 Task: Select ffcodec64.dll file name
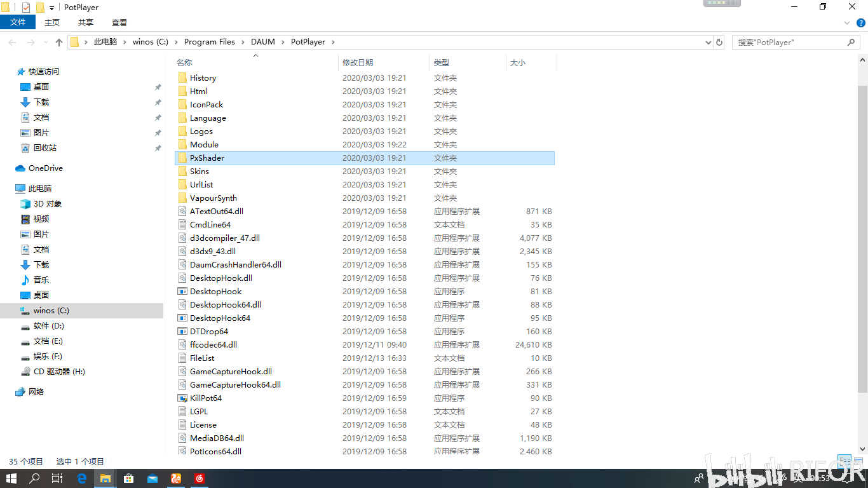point(214,345)
